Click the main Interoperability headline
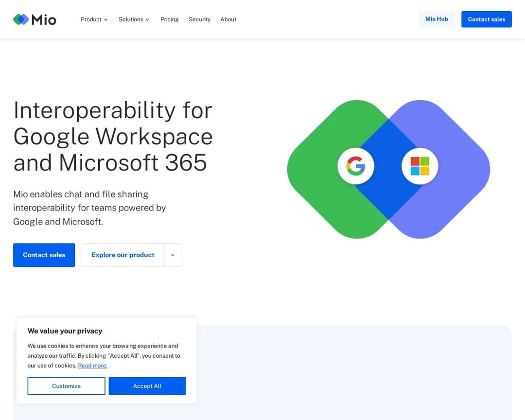 113,136
